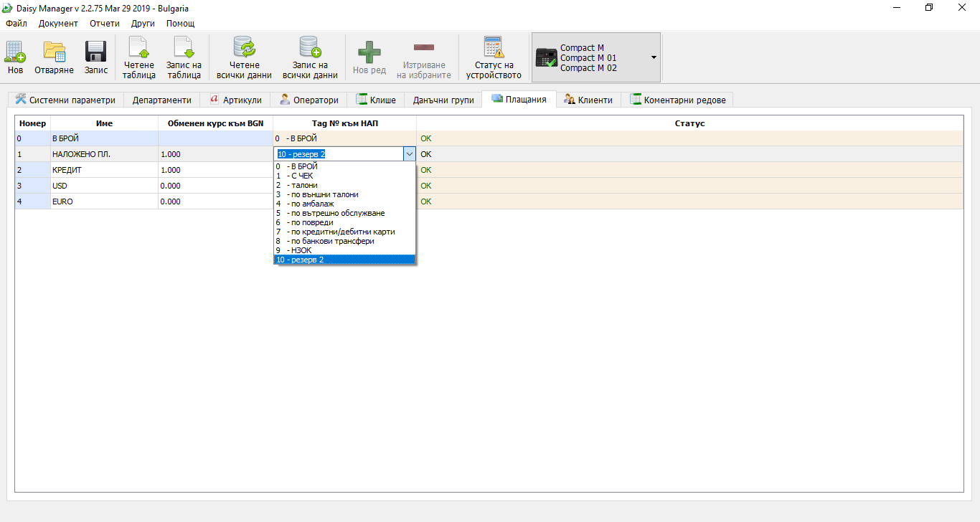
Task: Switch to Клише tab
Action: [x=376, y=100]
